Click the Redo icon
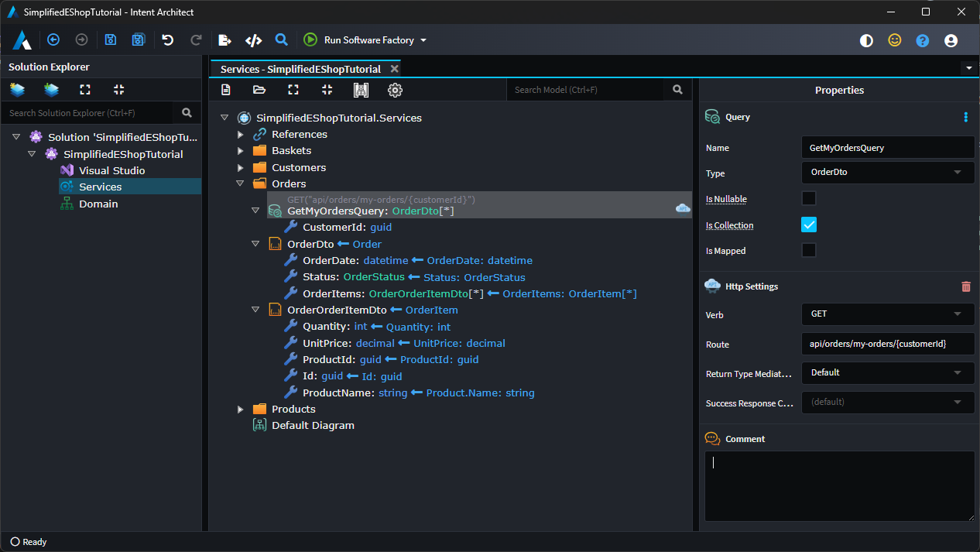 (x=196, y=40)
